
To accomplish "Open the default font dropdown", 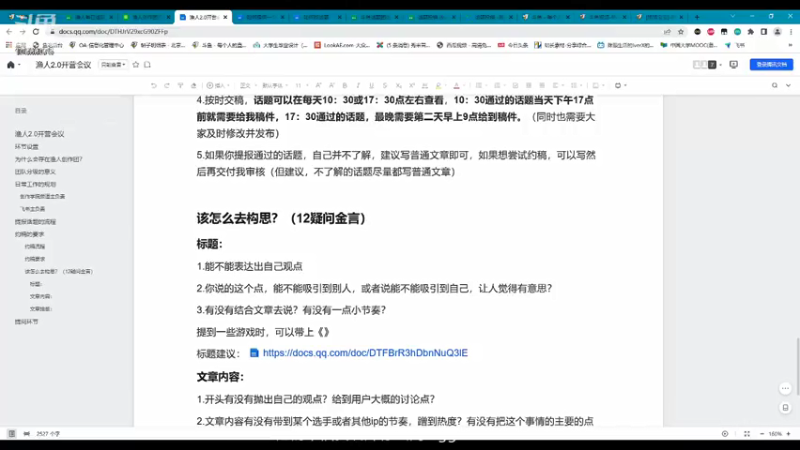I will tap(275, 86).
